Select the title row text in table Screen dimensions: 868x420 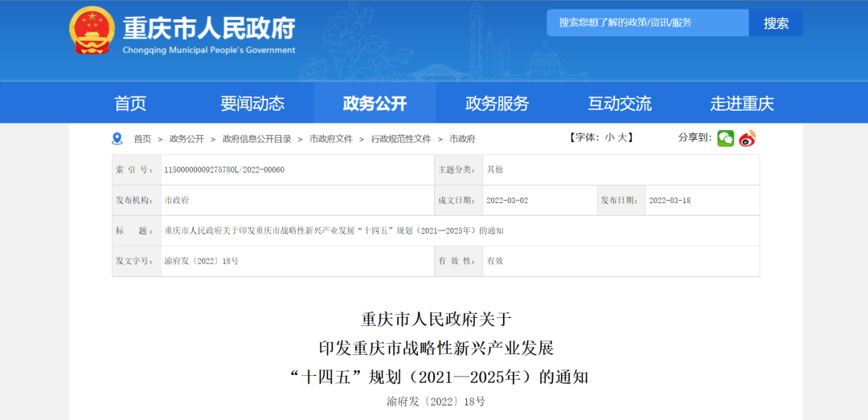point(334,230)
